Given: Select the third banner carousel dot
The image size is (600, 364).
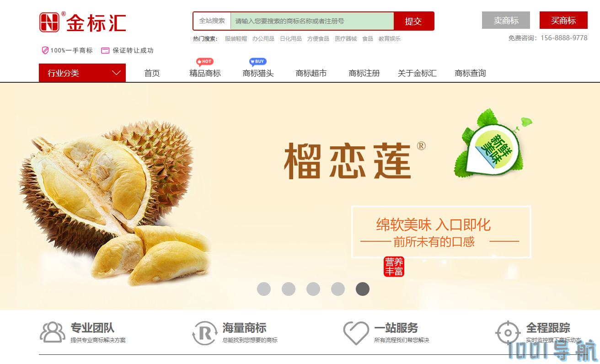Looking at the screenshot, I should (313, 289).
